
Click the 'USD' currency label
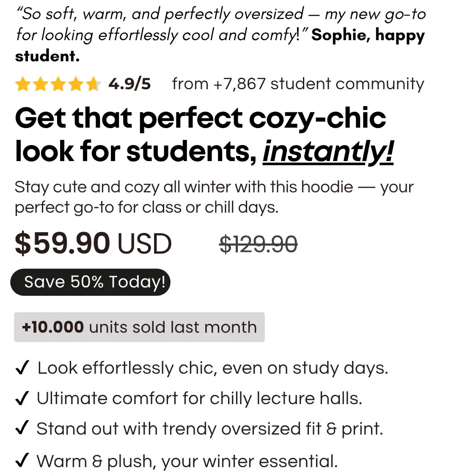pos(144,244)
